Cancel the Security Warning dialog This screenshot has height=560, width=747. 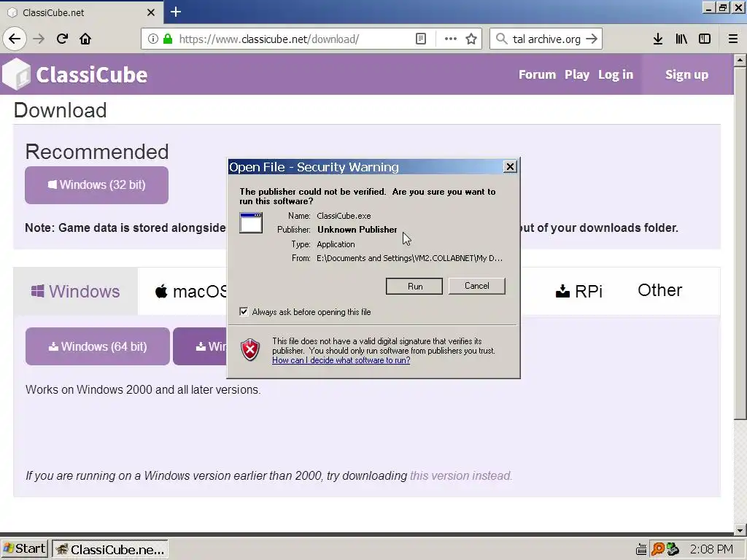477,286
